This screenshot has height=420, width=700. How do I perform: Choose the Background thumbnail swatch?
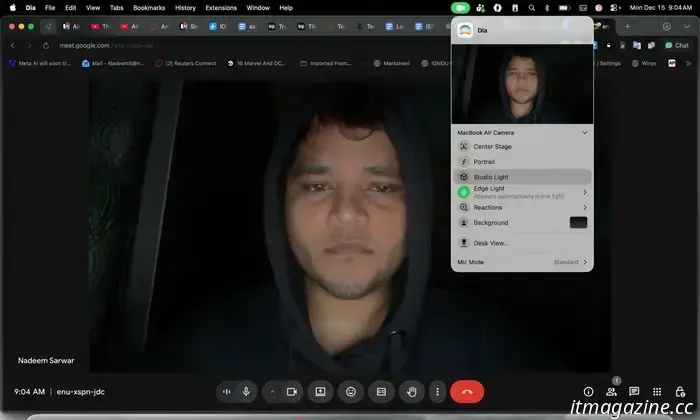pyautogui.click(x=578, y=223)
